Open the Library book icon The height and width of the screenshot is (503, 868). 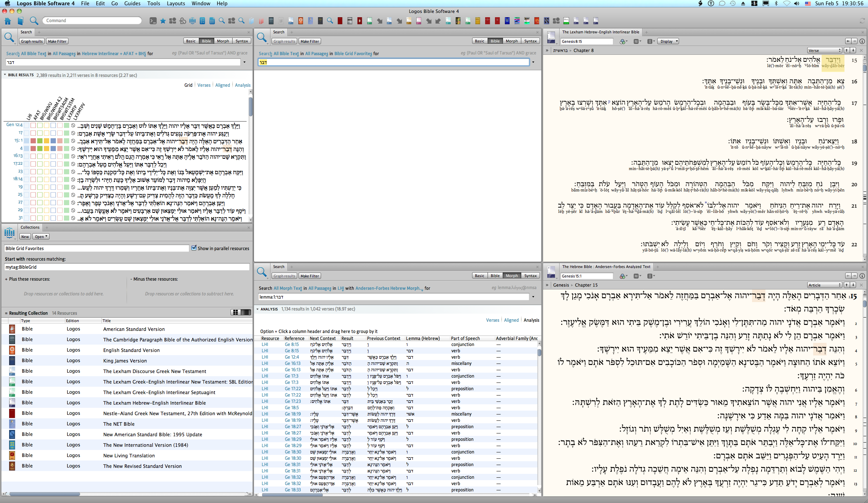coord(20,21)
